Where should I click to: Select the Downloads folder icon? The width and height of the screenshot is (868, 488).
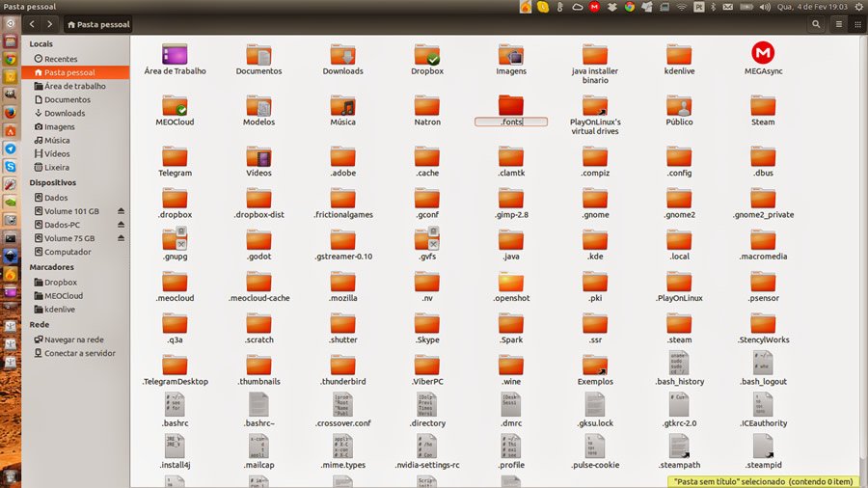[x=342, y=55]
